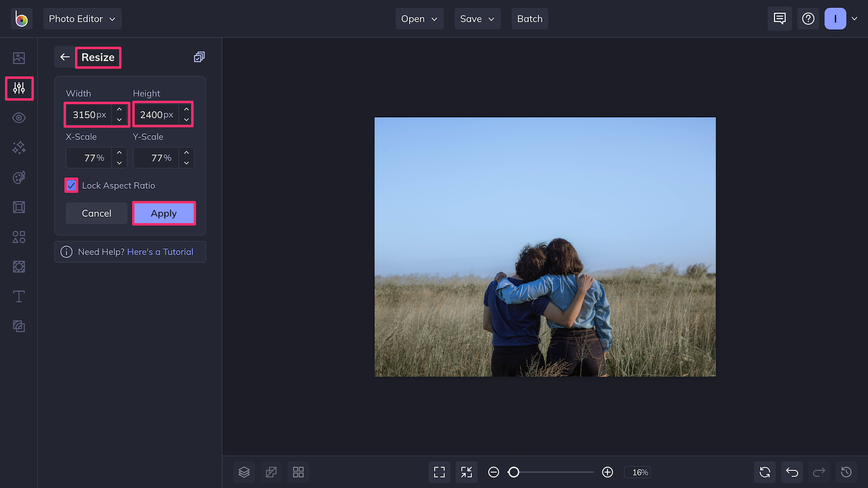Open the Frames tool icon

pyautogui.click(x=19, y=207)
